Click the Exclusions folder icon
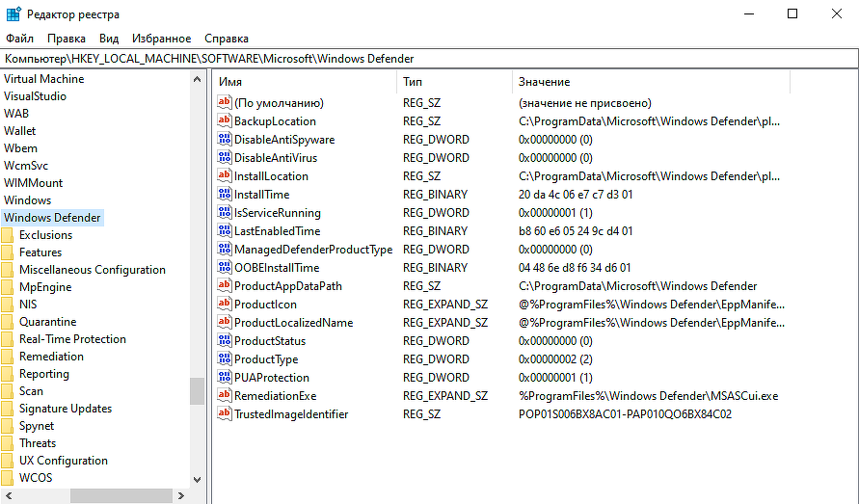 9,235
